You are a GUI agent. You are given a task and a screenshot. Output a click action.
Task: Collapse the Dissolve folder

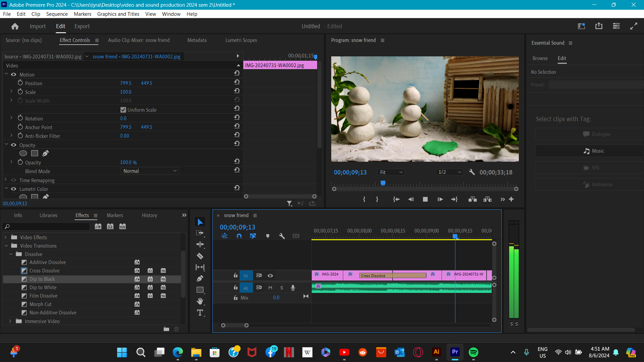[x=11, y=254]
